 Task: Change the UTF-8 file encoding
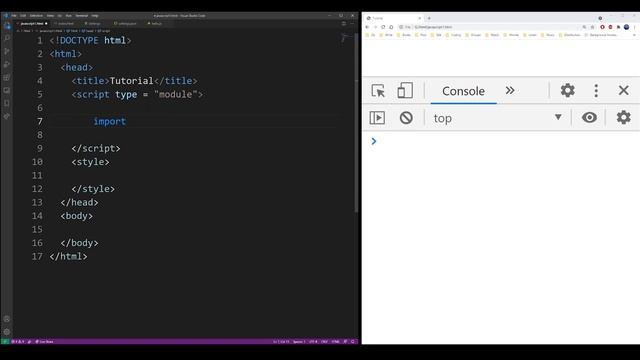click(x=313, y=342)
